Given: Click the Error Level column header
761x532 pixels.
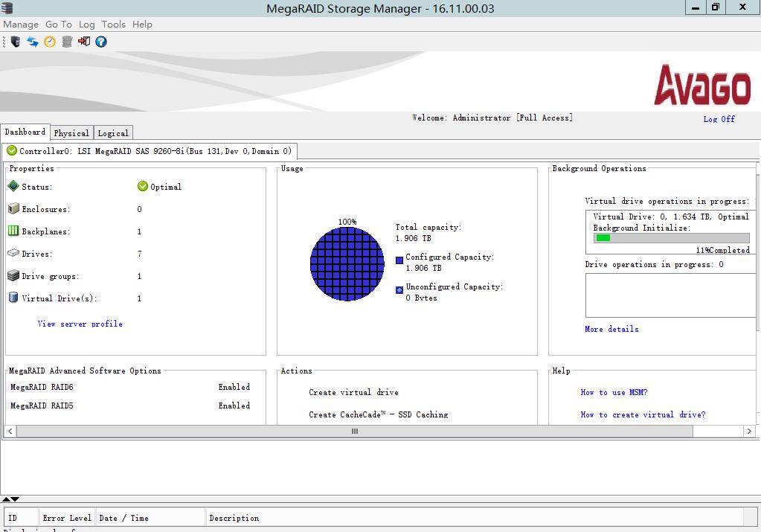Looking at the screenshot, I should point(67,518).
